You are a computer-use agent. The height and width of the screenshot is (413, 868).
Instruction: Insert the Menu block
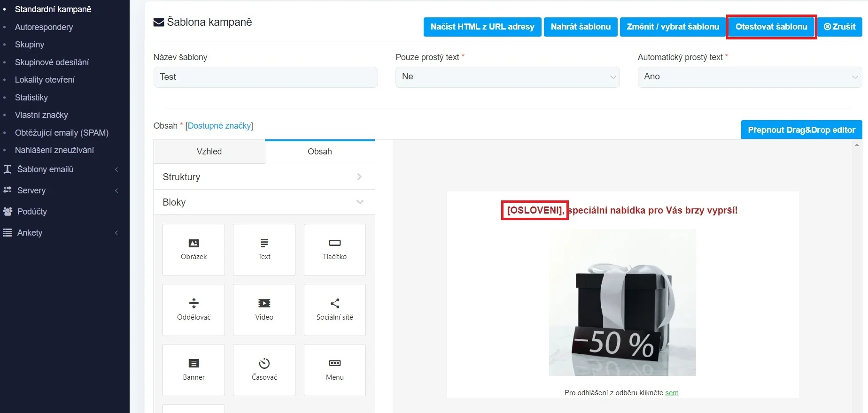334,369
